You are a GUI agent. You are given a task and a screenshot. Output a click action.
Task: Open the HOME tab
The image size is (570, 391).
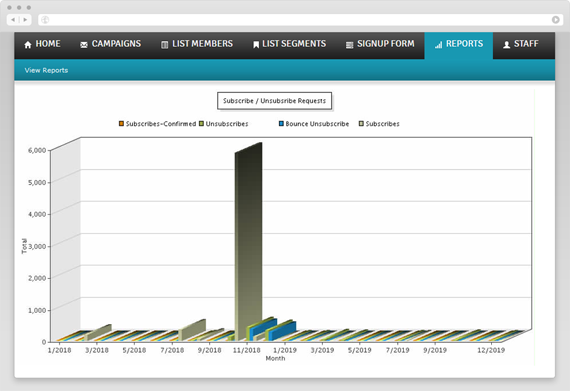tap(42, 45)
